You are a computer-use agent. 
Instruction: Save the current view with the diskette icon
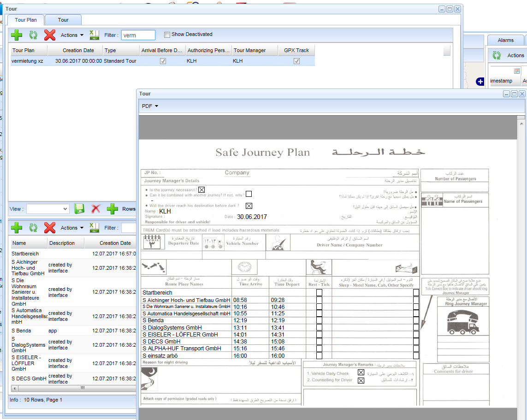79,209
